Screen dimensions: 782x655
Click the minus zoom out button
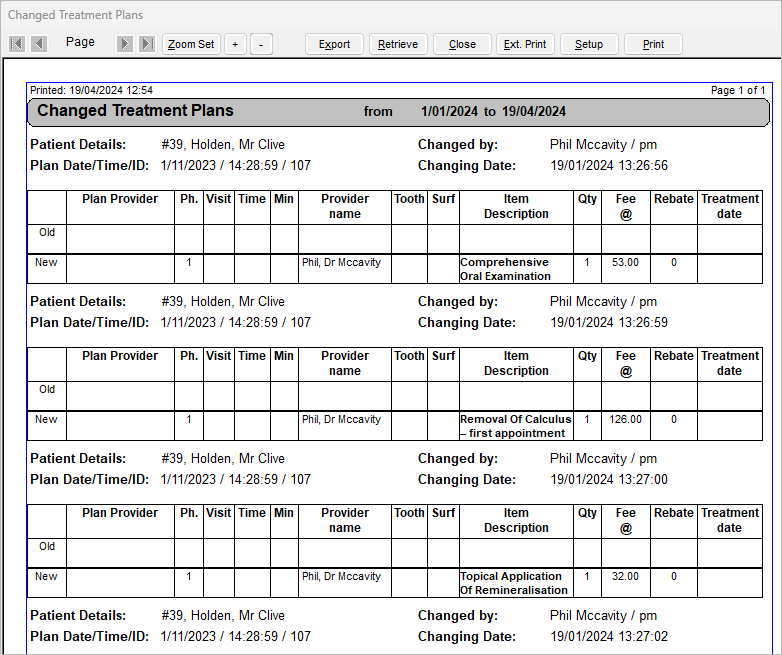261,44
